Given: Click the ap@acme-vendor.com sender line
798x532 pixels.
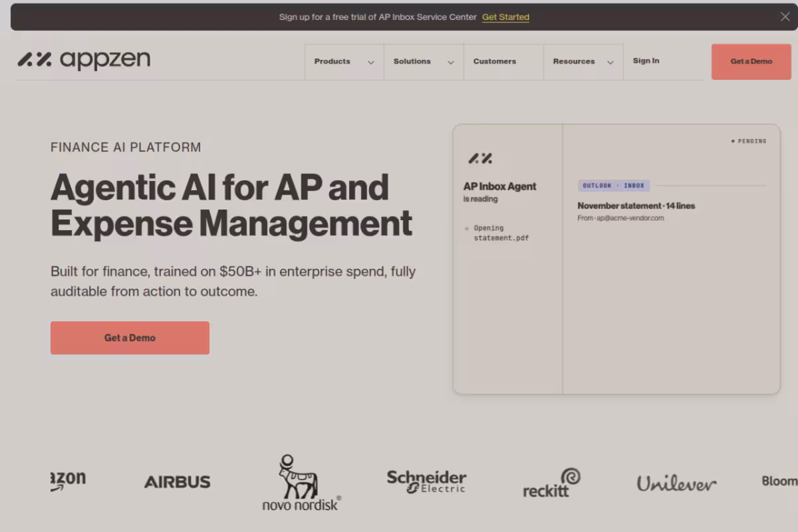Looking at the screenshot, I should [620, 218].
